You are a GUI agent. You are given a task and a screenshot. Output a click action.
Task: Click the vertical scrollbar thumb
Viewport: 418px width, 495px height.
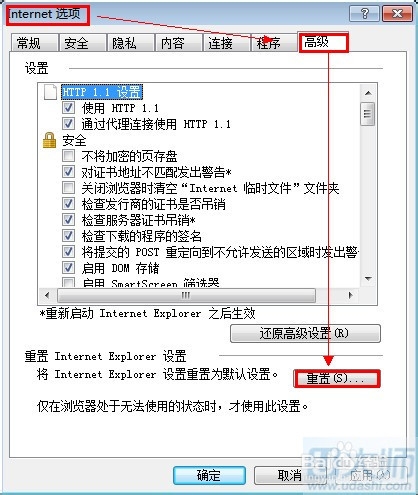[368, 114]
